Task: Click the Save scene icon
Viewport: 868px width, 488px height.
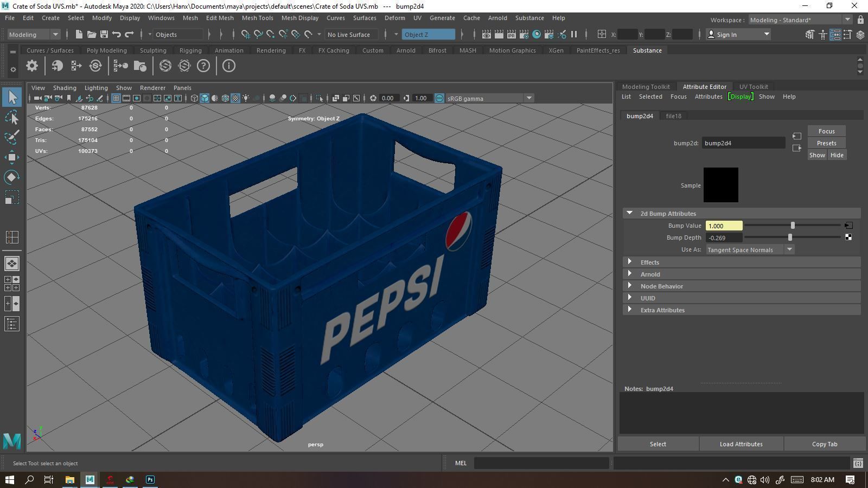Action: tap(104, 34)
